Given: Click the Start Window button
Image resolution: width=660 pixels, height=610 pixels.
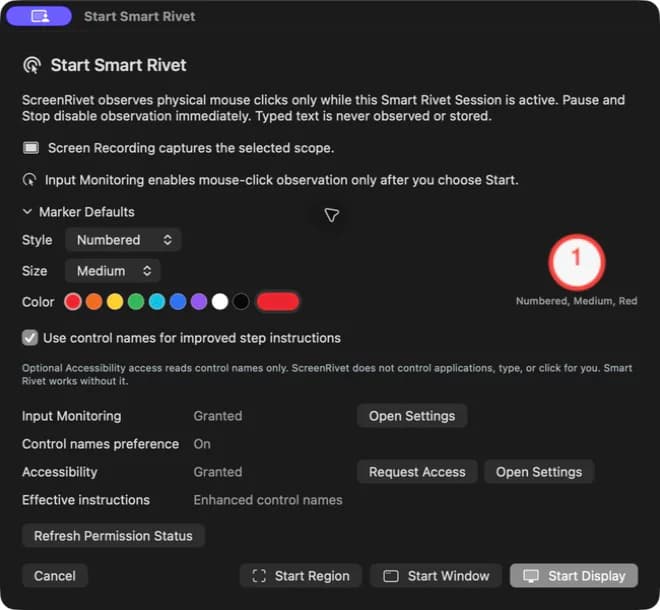Looking at the screenshot, I should pos(436,576).
